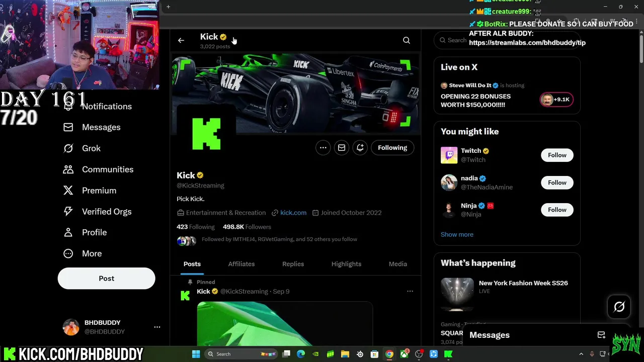Click the Verified Orgs lightning icon
The width and height of the screenshot is (644, 362).
pos(68,212)
